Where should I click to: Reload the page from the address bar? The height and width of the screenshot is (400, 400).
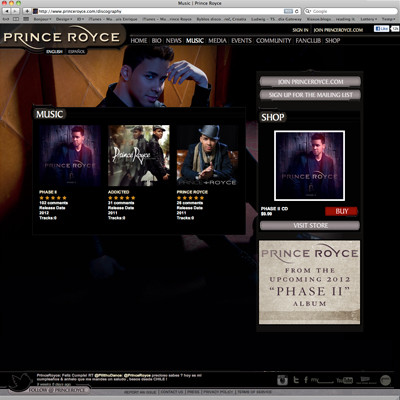click(x=296, y=11)
